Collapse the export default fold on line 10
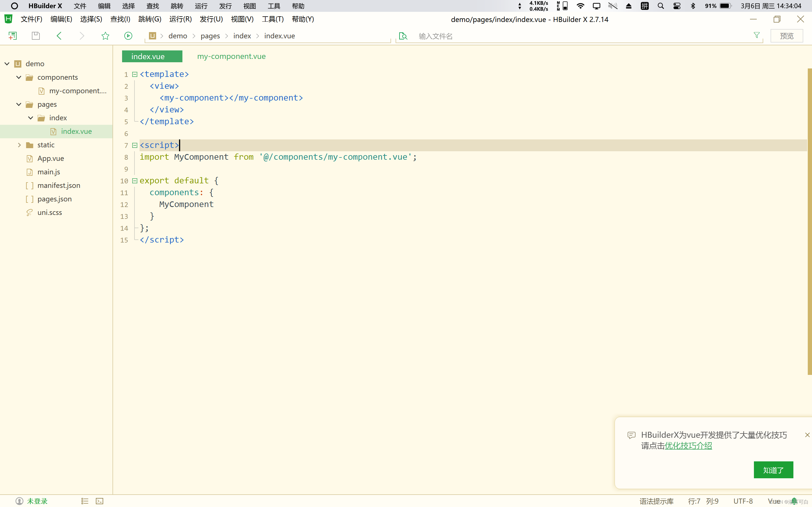Viewport: 812px width, 507px height. coord(134,181)
